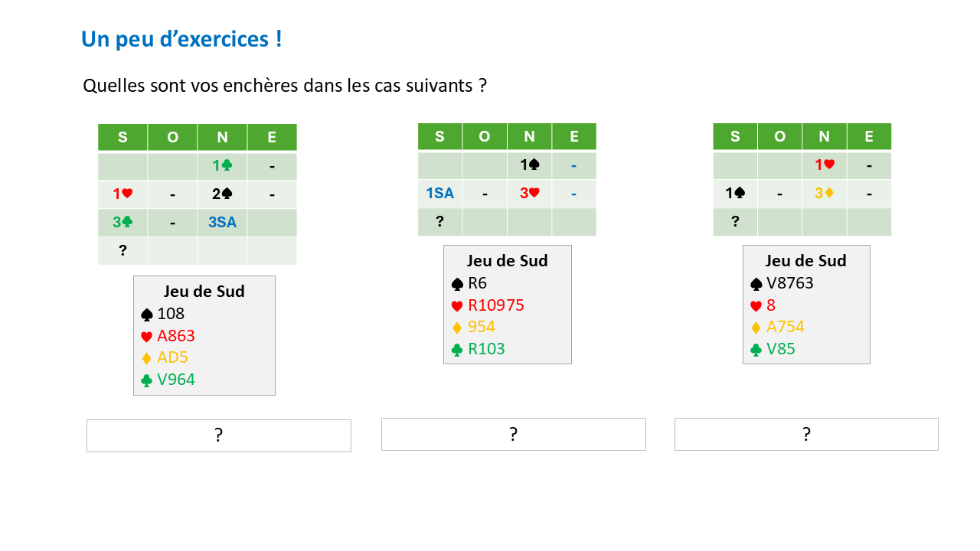Click the club symbol beside R103
This screenshot has height=551, width=980.
click(x=458, y=350)
